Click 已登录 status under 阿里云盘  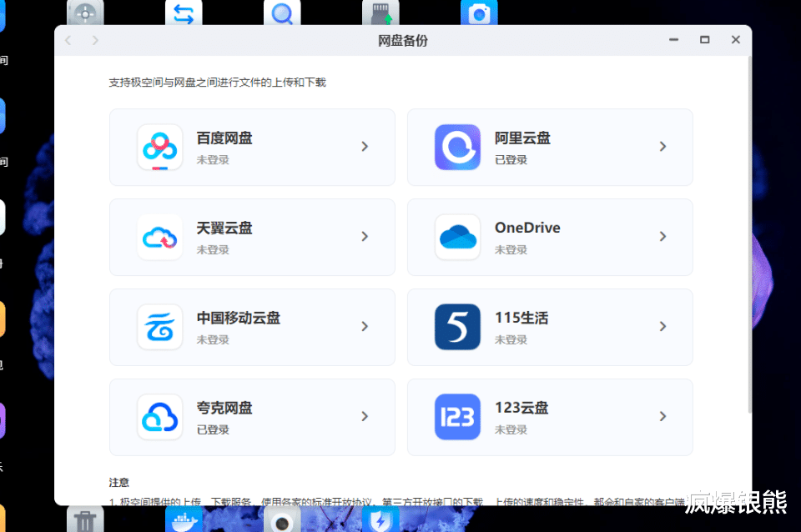[x=511, y=160]
